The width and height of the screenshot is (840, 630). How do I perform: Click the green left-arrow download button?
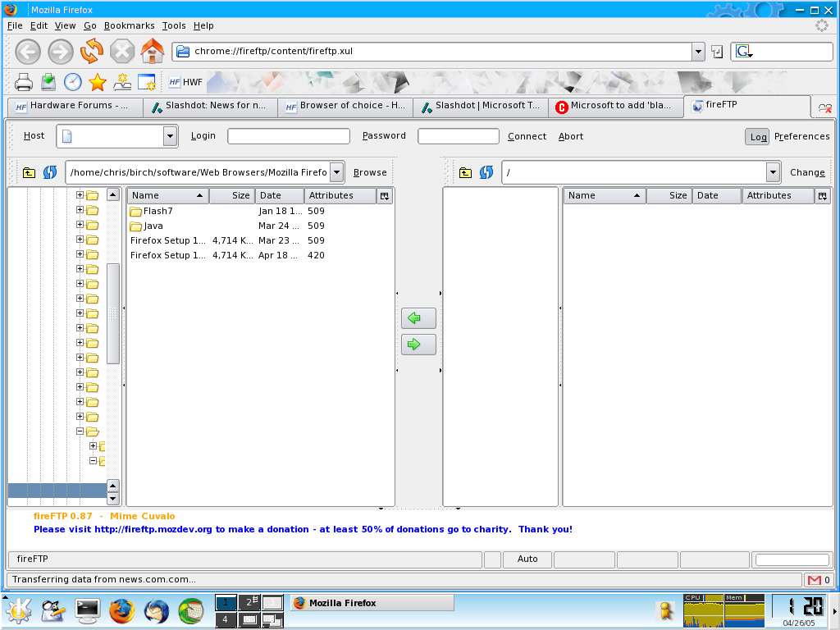418,318
